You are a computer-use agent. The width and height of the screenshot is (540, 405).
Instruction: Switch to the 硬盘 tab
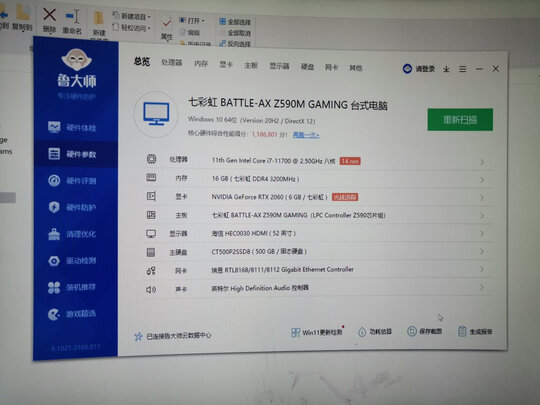coord(308,66)
